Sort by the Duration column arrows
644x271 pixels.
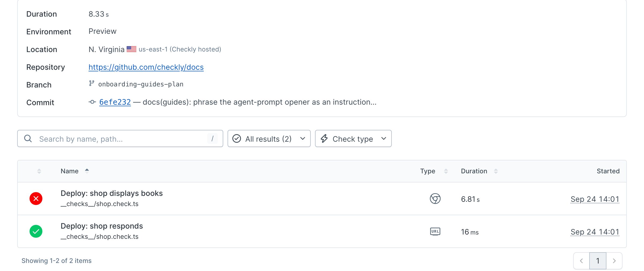[496, 171]
